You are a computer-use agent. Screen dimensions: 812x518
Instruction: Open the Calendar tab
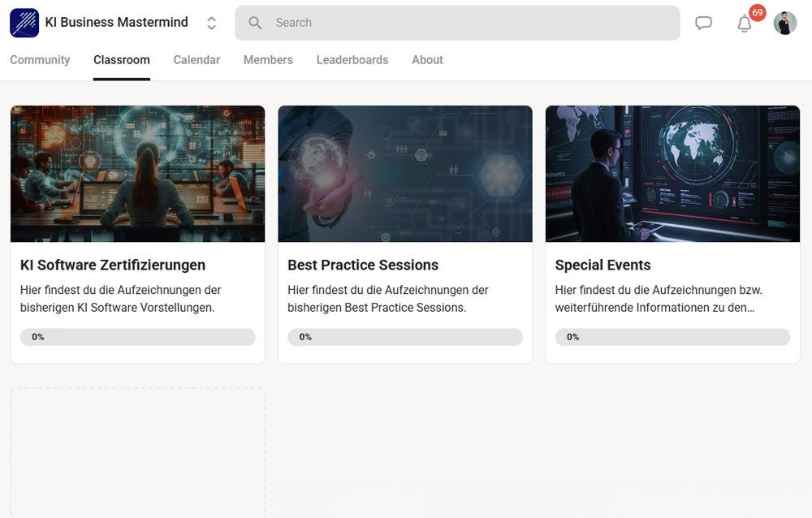(x=197, y=60)
